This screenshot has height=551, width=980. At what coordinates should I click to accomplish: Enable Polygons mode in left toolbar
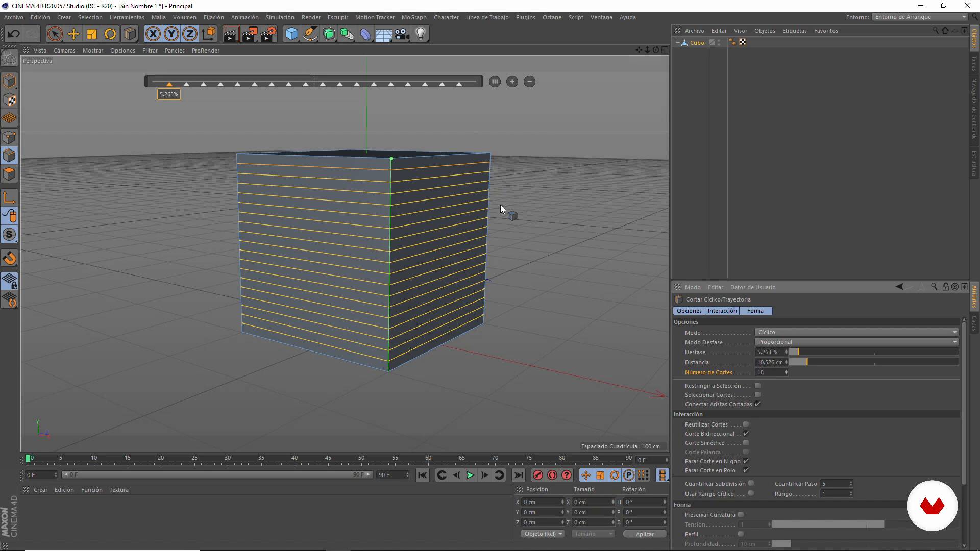[9, 174]
